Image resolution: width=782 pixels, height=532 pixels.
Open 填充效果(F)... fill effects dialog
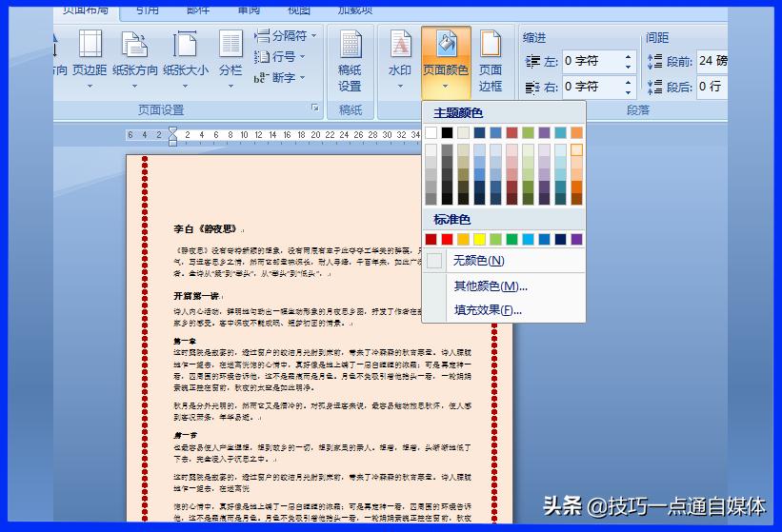(x=504, y=310)
